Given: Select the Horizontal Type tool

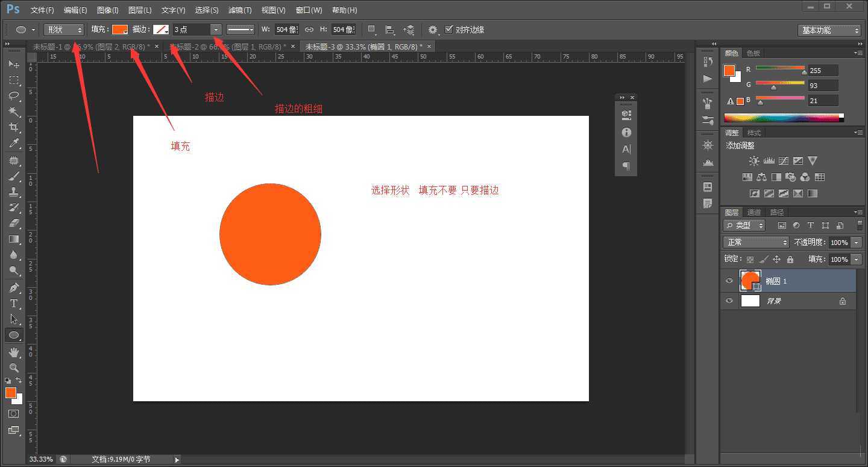Looking at the screenshot, I should pos(14,303).
